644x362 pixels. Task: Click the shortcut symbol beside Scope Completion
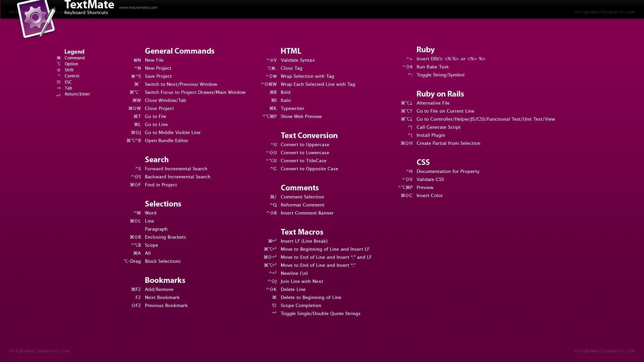pos(274,306)
